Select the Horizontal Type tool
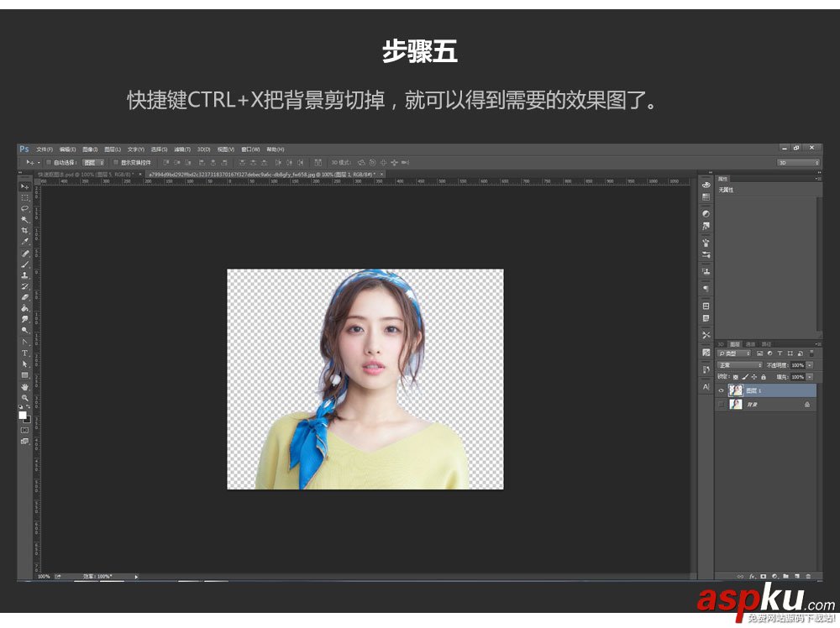Screen dimensions: 840x628 24,353
